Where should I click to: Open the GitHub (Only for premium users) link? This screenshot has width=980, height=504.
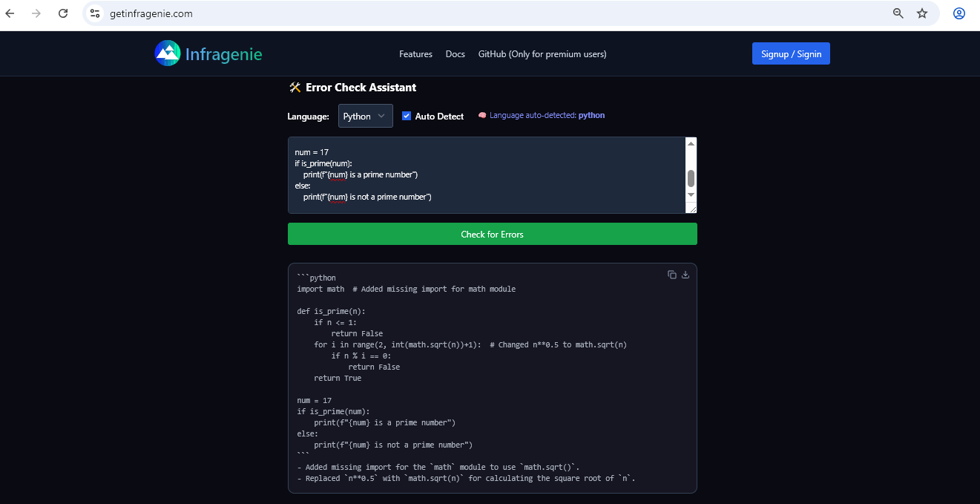(x=542, y=54)
